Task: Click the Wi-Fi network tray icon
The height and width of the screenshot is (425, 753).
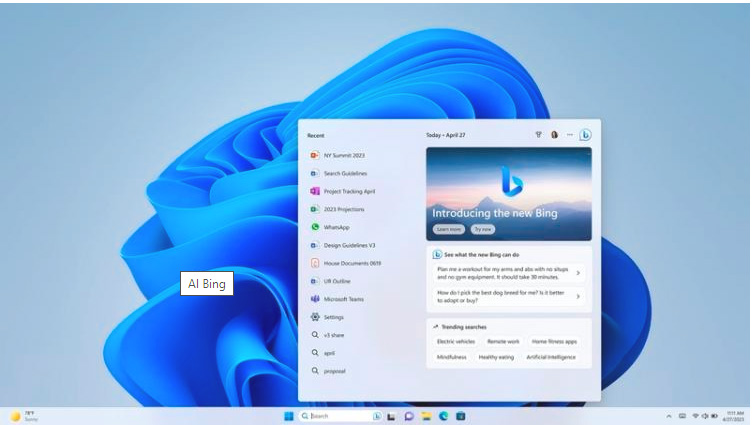Action: click(695, 416)
